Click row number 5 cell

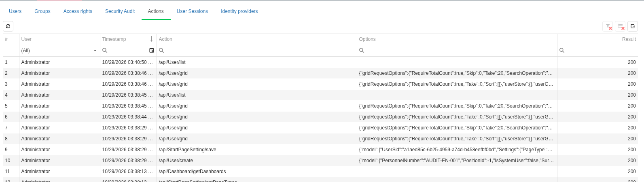click(x=11, y=106)
